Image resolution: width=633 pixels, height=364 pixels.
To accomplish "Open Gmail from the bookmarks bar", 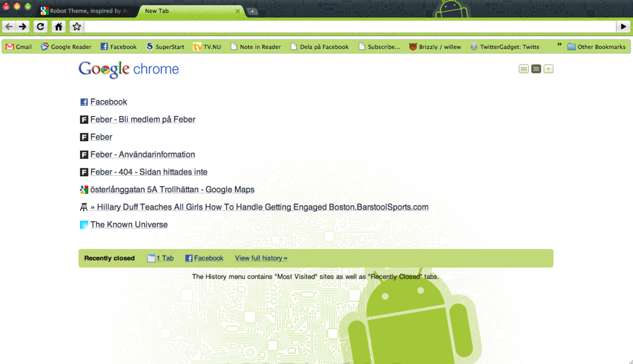I will 18,46.
